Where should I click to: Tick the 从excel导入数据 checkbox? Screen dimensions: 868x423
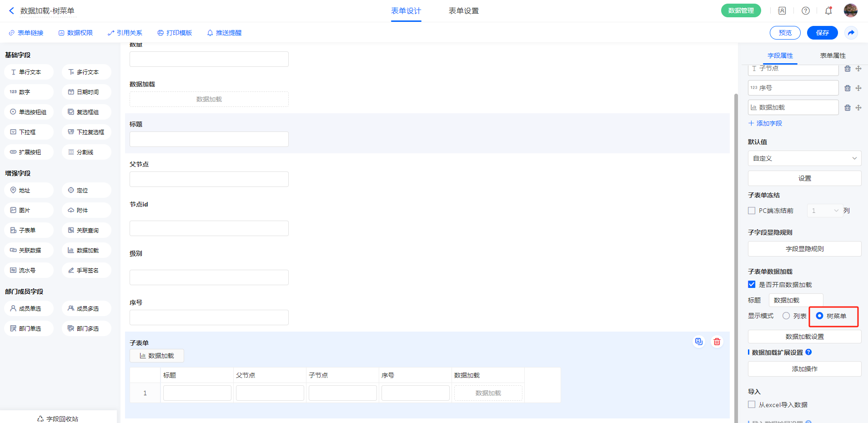coord(752,404)
